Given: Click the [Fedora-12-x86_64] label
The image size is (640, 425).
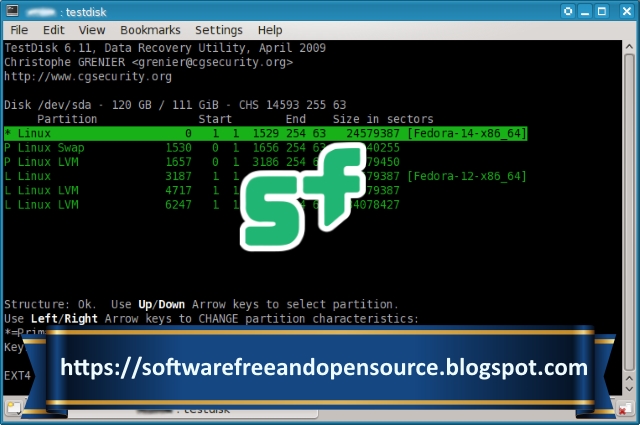Looking at the screenshot, I should tap(467, 176).
